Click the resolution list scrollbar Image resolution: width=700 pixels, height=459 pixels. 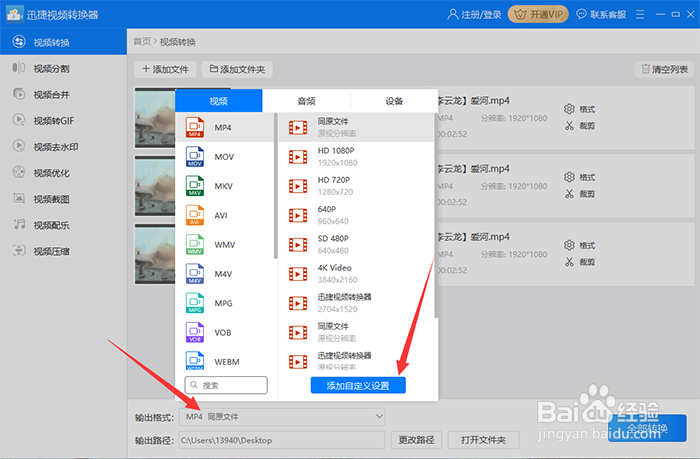(436, 216)
